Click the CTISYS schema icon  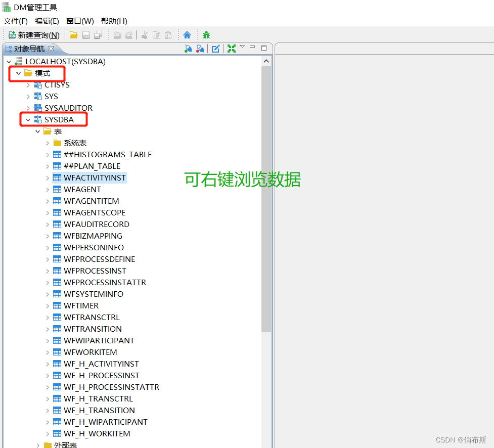[x=38, y=85]
